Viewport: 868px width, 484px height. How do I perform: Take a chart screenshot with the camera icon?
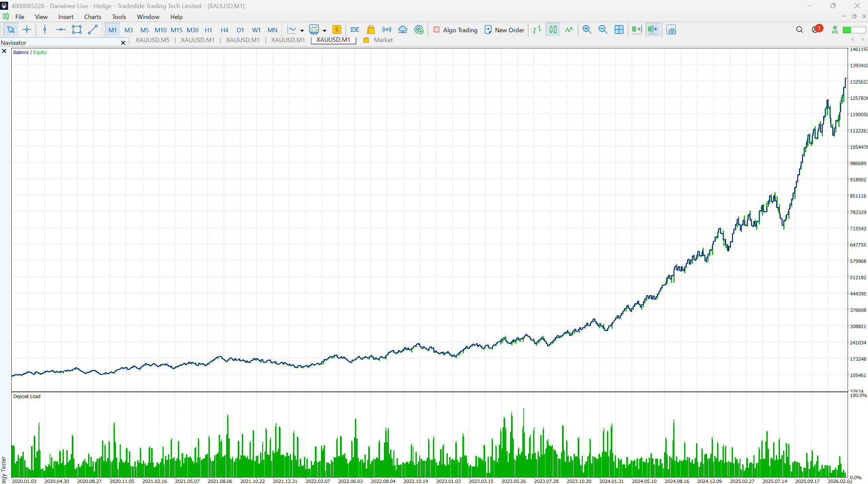671,30
